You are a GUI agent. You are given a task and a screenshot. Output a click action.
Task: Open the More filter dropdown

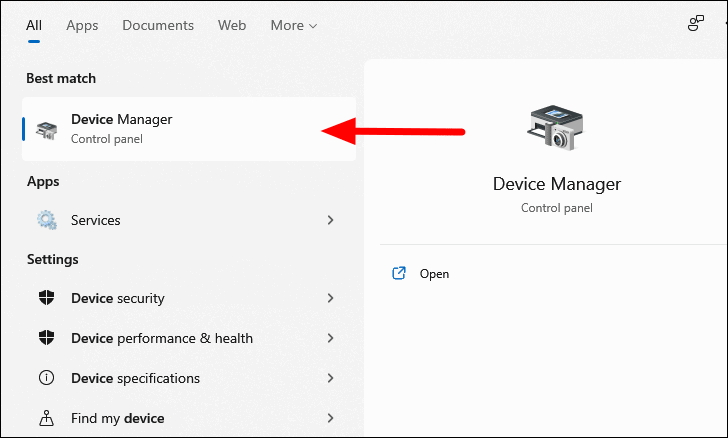click(293, 25)
